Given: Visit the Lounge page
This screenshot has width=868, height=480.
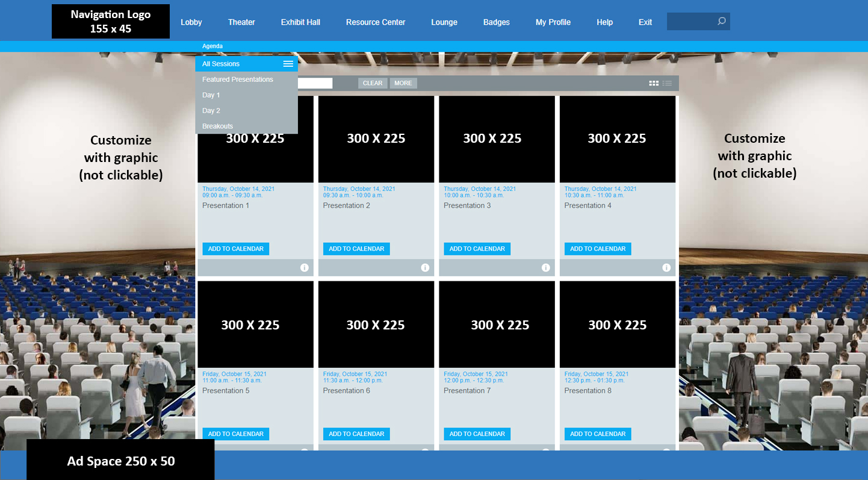Looking at the screenshot, I should (444, 22).
